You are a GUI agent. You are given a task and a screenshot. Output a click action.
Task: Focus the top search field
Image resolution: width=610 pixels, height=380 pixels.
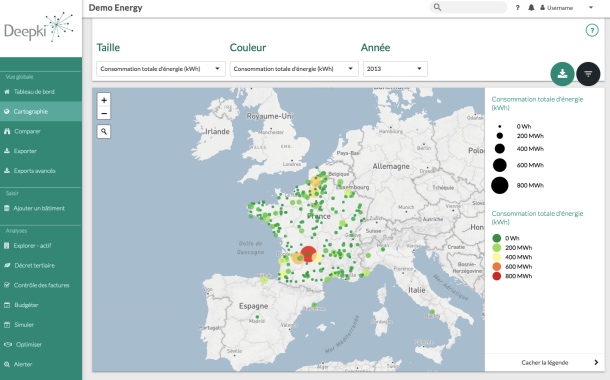[468, 7]
